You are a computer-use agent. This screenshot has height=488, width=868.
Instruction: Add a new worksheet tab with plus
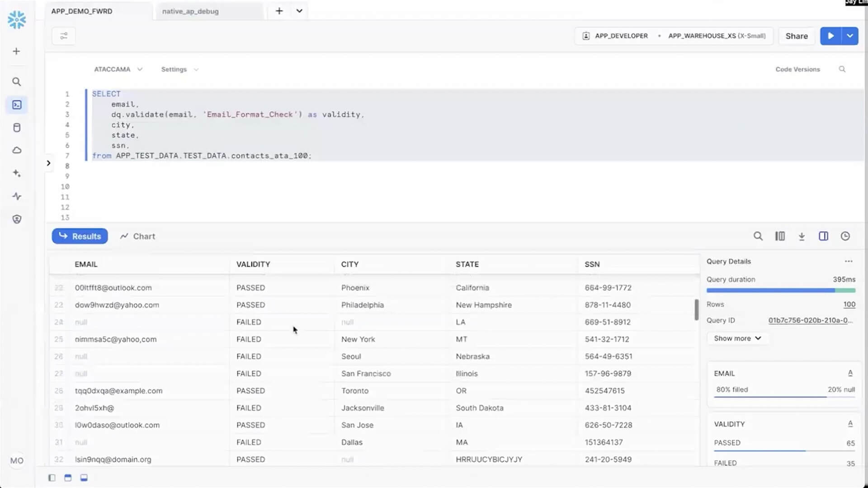click(279, 11)
